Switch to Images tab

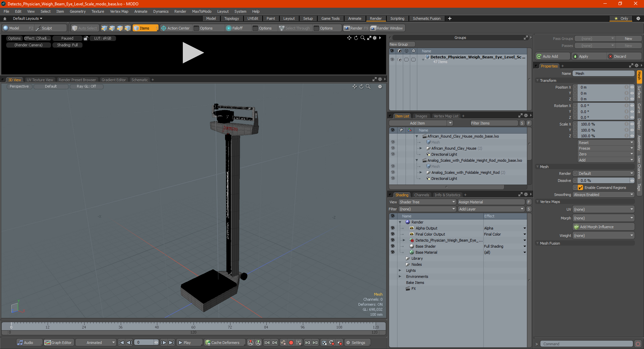[421, 116]
